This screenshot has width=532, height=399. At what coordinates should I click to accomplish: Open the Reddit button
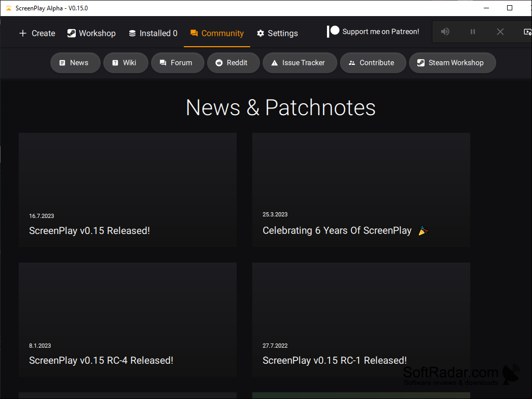[x=234, y=63]
